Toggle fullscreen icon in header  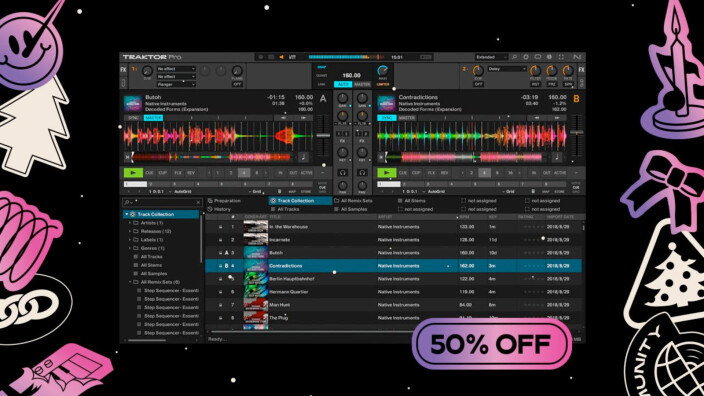(561, 57)
